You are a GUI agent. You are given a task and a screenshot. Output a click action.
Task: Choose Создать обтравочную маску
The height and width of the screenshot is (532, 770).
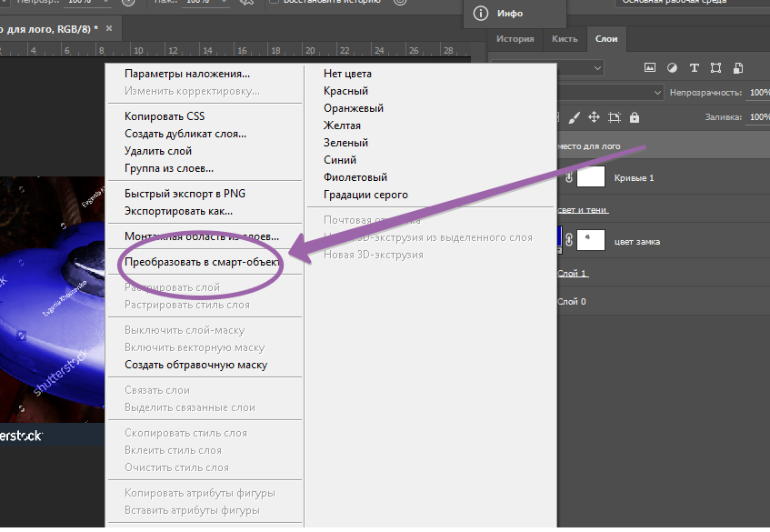tap(196, 365)
